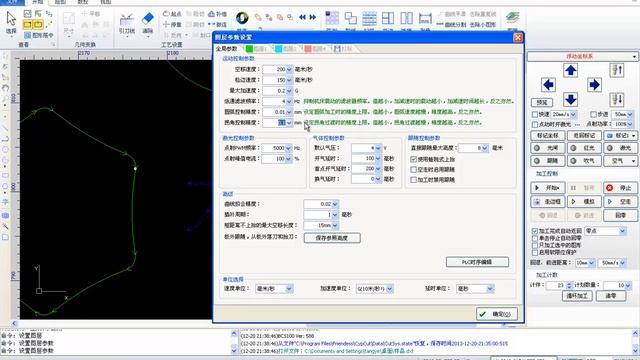
Task: Open the 点射PWM频率 5000 dropdown
Action: point(288,148)
